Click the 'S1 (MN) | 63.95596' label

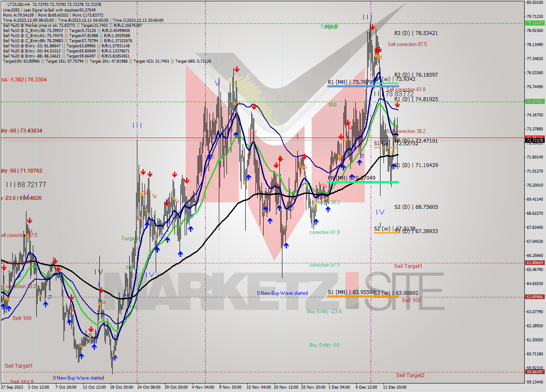(351, 292)
